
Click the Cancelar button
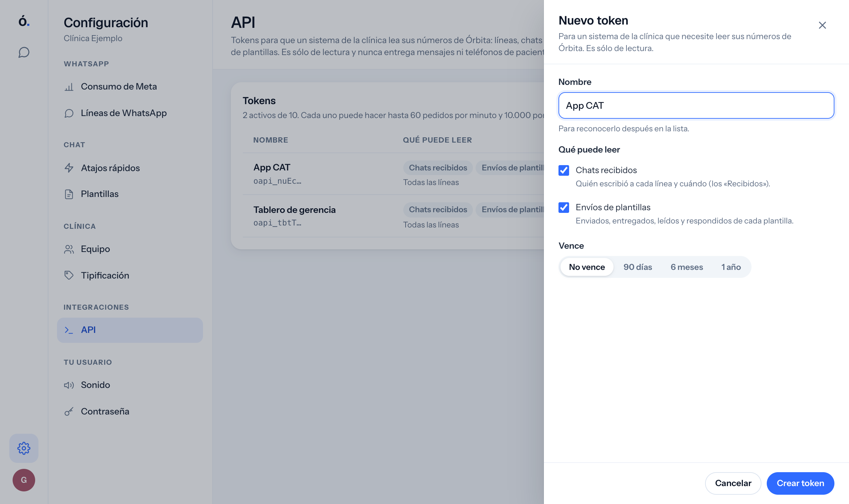(x=733, y=483)
